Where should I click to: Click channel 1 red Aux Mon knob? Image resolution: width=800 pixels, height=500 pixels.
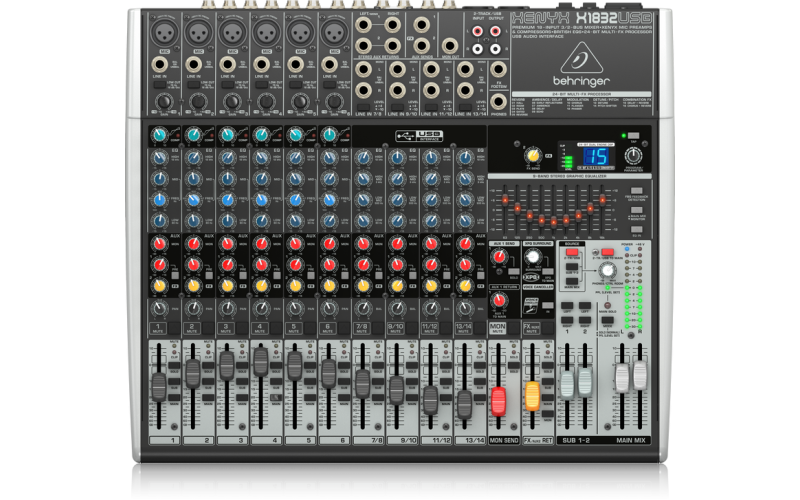coord(160,244)
